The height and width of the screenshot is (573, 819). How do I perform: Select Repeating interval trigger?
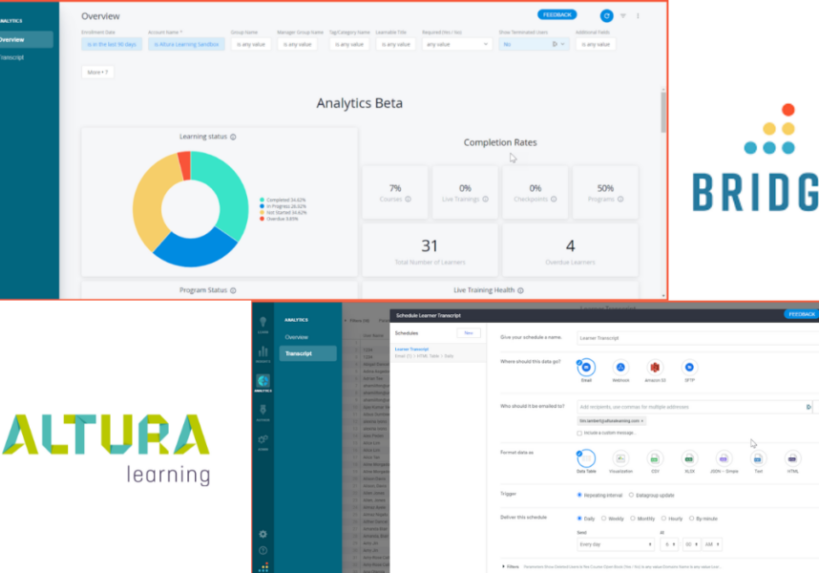[x=579, y=495]
